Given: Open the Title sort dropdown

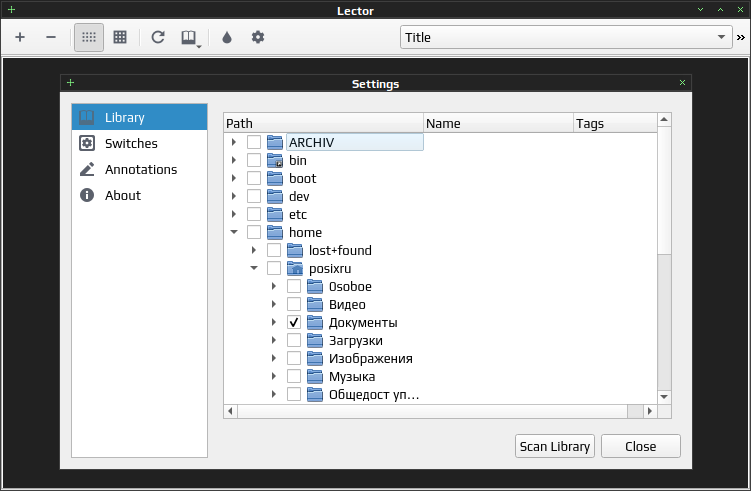Looking at the screenshot, I should [566, 37].
